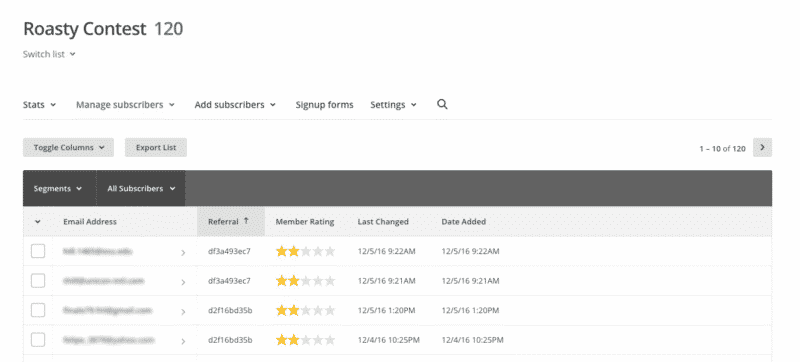Go to Signup forms
Screen dimensions: 800x362
[324, 105]
